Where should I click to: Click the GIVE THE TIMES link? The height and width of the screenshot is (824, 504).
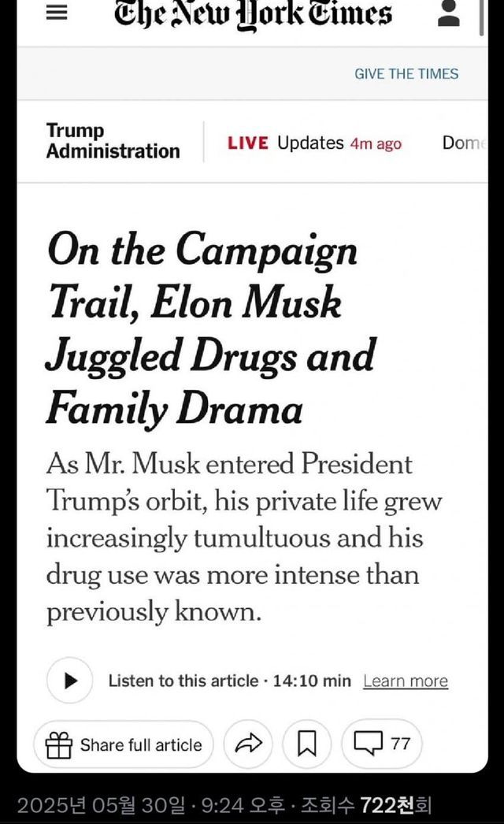(x=406, y=73)
